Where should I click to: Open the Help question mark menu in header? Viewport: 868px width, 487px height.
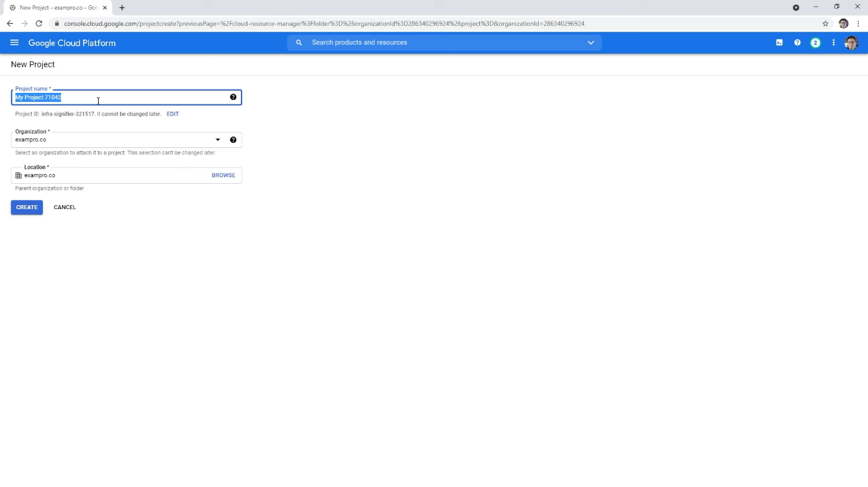coord(797,43)
